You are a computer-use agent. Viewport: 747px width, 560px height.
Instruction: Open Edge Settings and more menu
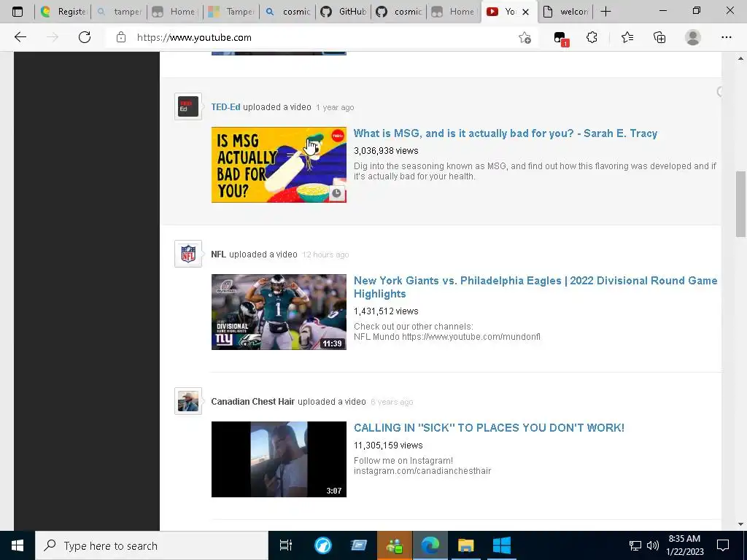(726, 37)
